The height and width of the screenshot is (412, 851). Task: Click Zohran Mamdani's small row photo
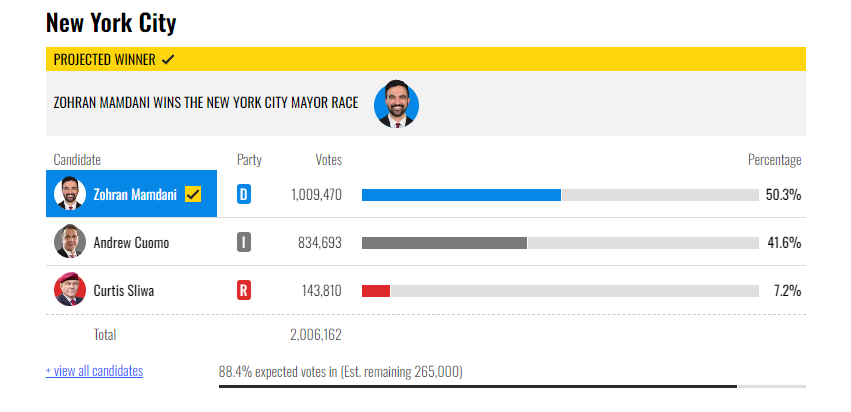[x=68, y=194]
